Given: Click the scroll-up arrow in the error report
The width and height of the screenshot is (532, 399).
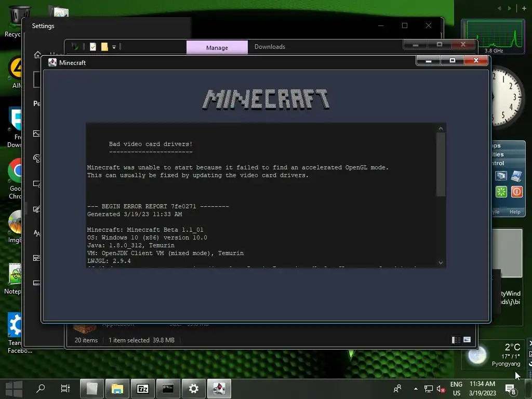Looking at the screenshot, I should (441, 128).
